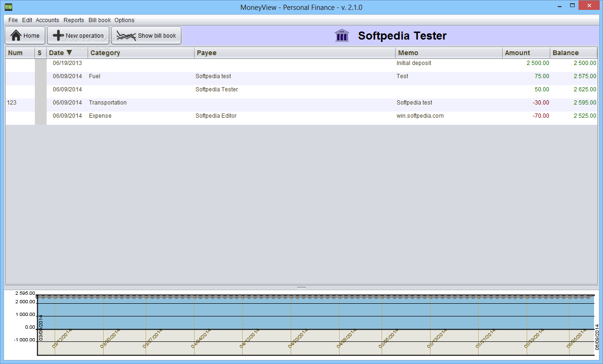
Task: Click the split pane divider handle
Action: click(x=301, y=287)
